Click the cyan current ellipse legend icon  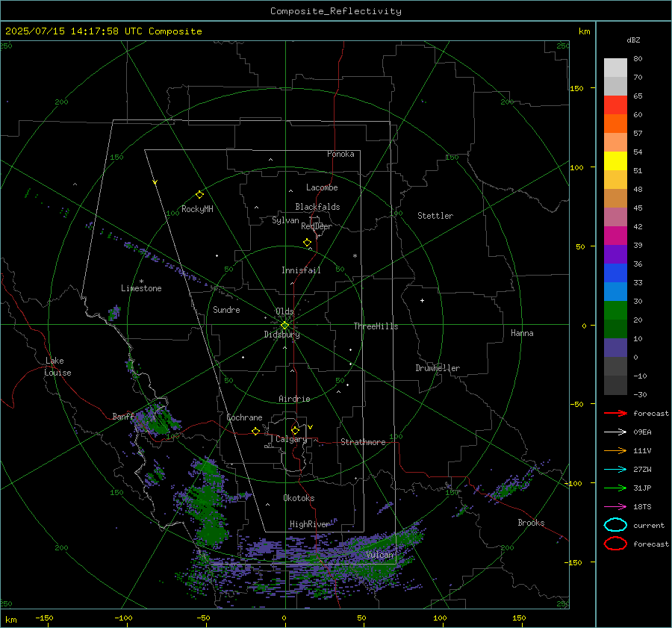(615, 525)
